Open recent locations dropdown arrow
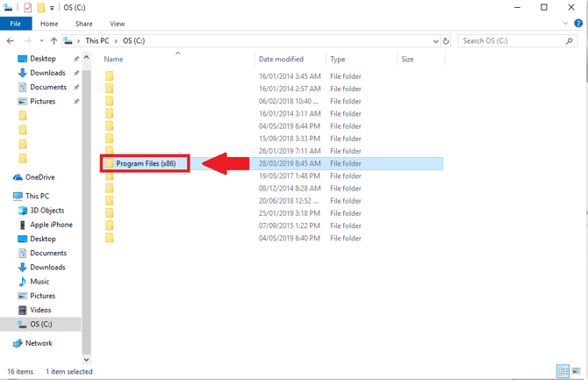 [41, 41]
